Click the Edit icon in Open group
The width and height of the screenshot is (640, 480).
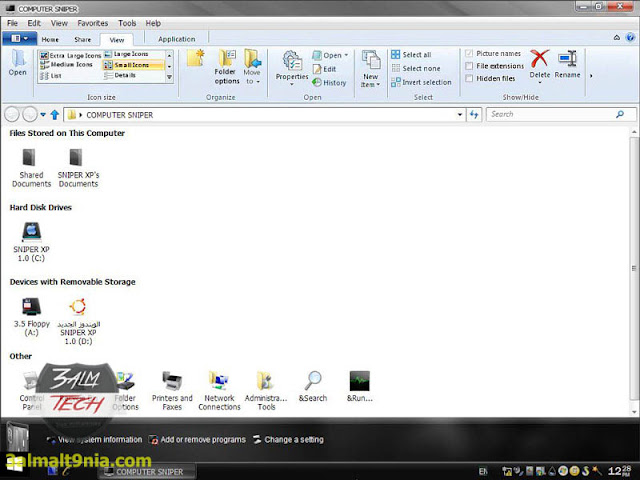pos(324,69)
